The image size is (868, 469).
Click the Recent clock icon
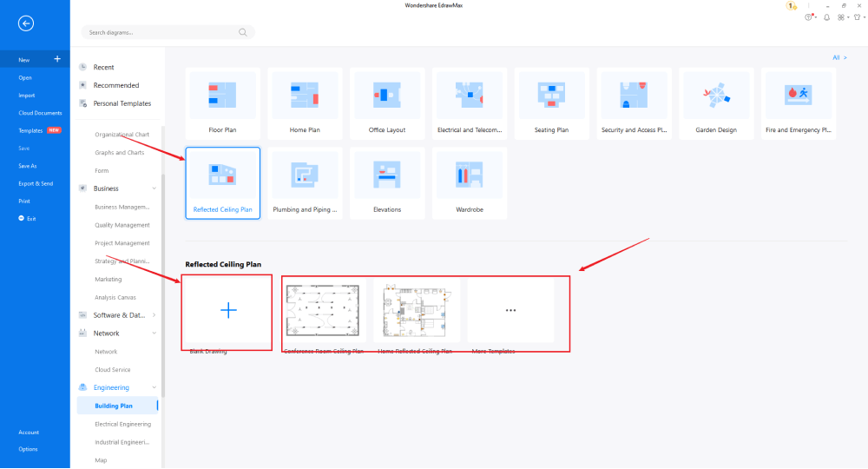pyautogui.click(x=83, y=67)
